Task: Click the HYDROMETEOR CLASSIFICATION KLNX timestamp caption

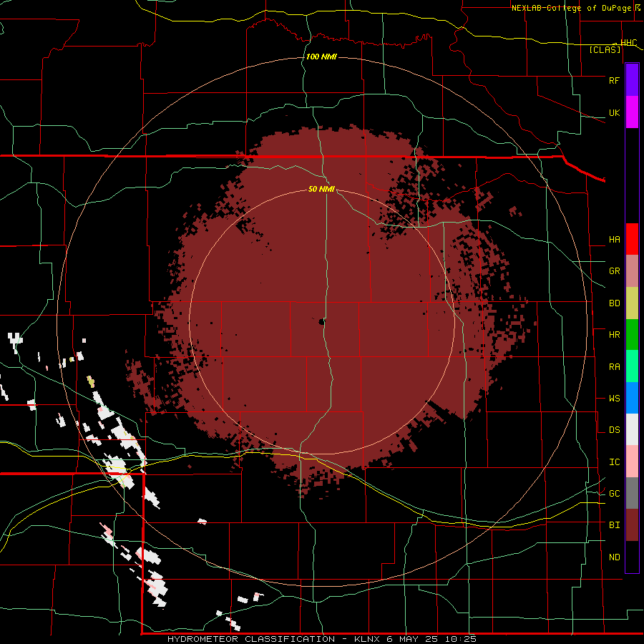Action: pos(322,639)
